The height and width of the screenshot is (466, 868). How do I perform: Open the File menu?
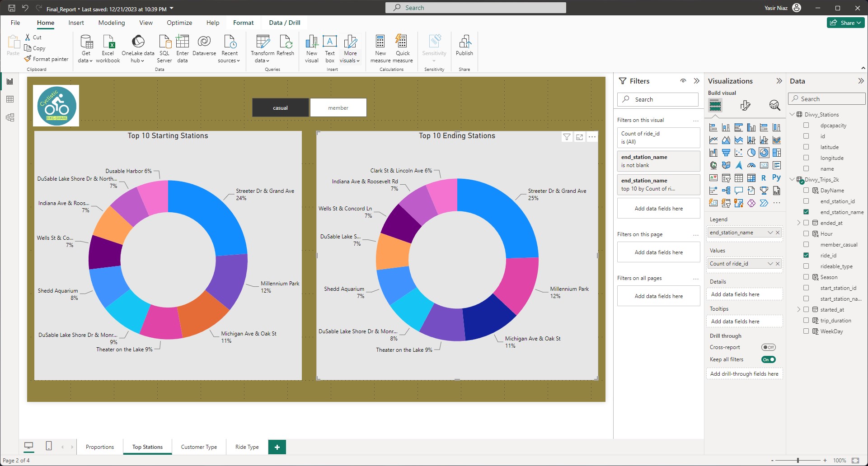coord(15,23)
